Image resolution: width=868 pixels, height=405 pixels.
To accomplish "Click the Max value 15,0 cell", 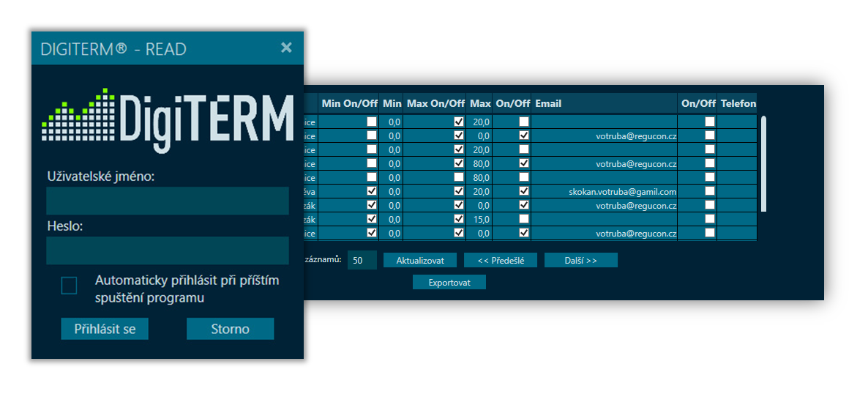I will pos(479,220).
